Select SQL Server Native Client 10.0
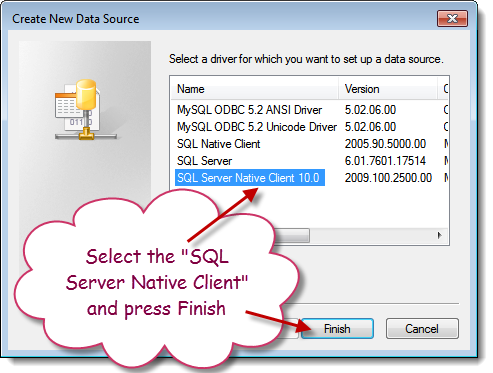Viewport: 493px width, 373px height. (249, 178)
